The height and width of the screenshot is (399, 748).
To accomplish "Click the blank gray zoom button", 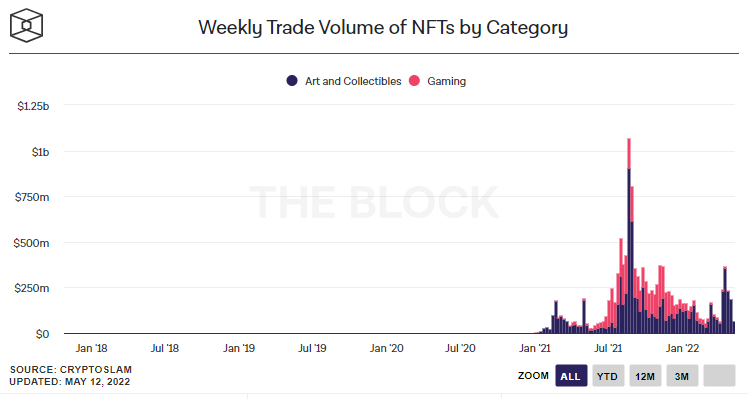I will tap(719, 376).
